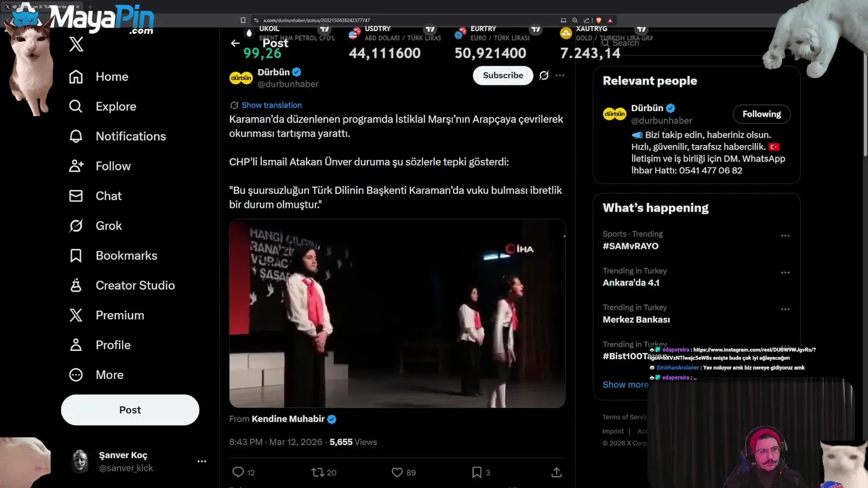The height and width of the screenshot is (488, 868).
Task: Click the Imprint footer link
Action: [x=613, y=431]
